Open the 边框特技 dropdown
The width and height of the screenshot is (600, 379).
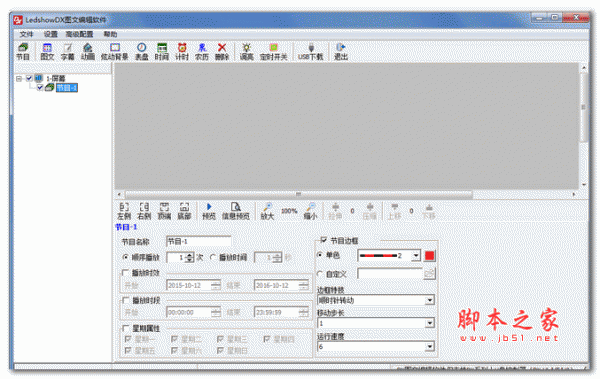[x=430, y=300]
